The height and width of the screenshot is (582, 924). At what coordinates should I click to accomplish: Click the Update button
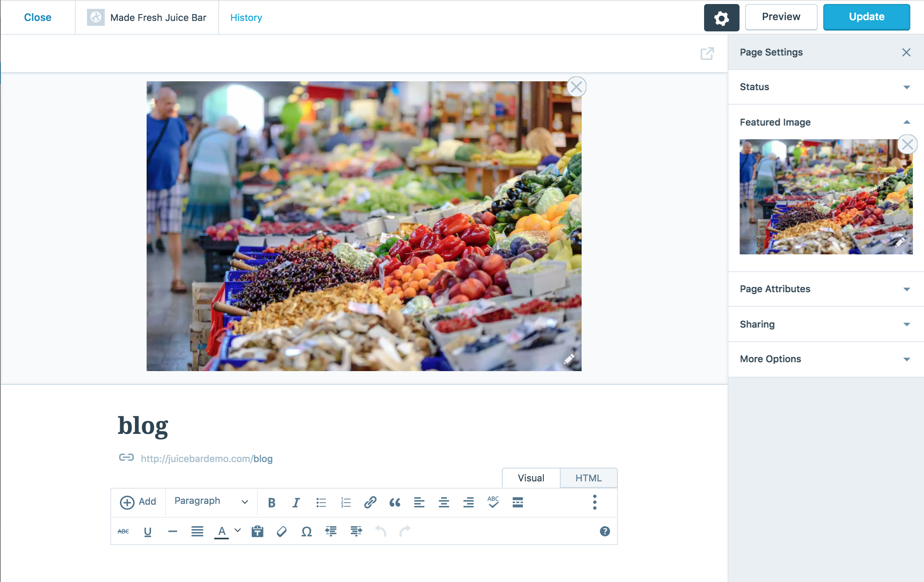[866, 17]
